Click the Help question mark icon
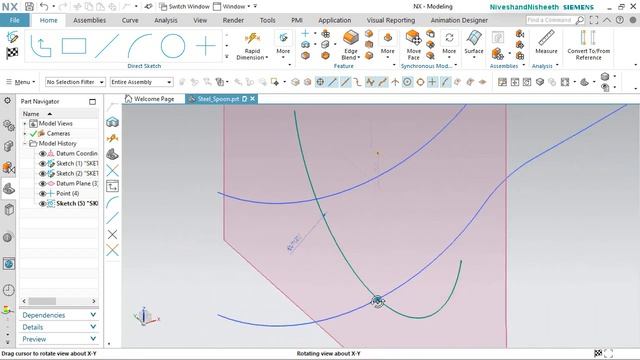Viewport: 640px width, 360px height. click(x=620, y=20)
